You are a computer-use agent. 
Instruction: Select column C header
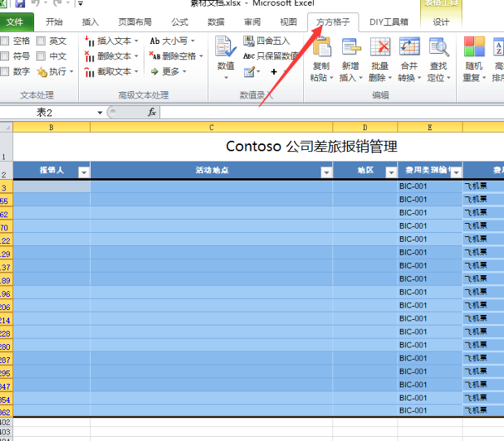click(x=211, y=128)
